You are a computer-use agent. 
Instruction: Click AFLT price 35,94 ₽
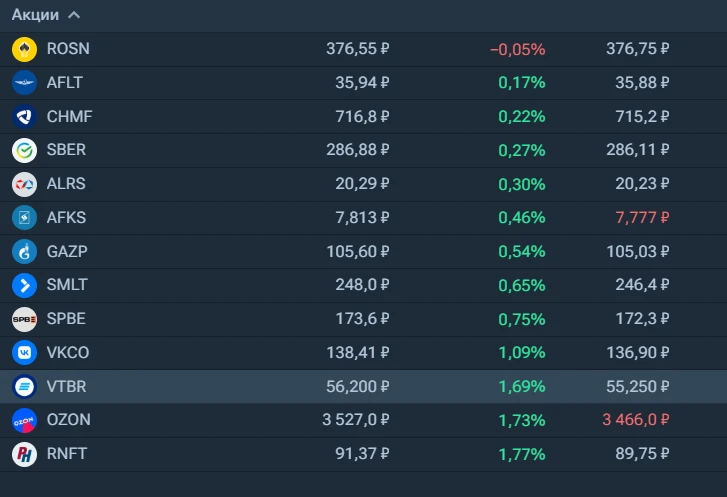tap(362, 83)
